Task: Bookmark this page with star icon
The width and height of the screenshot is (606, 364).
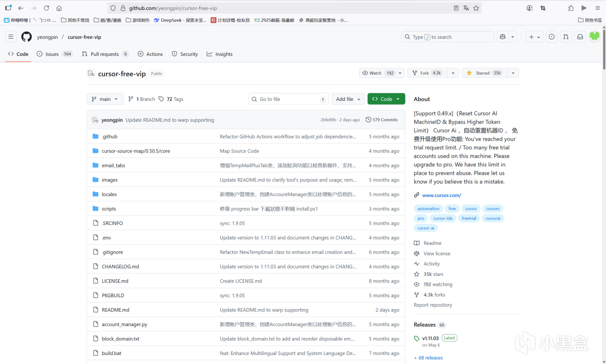Action: pos(476,8)
